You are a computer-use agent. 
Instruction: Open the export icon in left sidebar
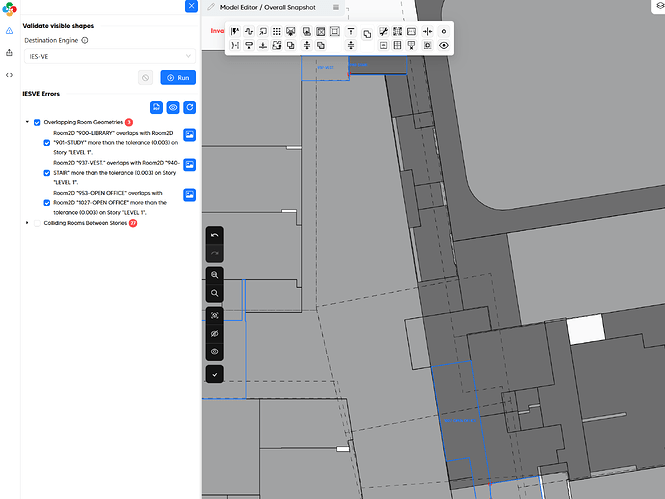pyautogui.click(x=9, y=52)
